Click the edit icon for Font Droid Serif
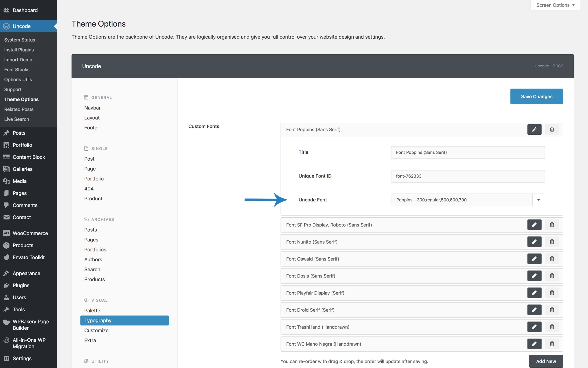The height and width of the screenshot is (368, 588). (534, 310)
